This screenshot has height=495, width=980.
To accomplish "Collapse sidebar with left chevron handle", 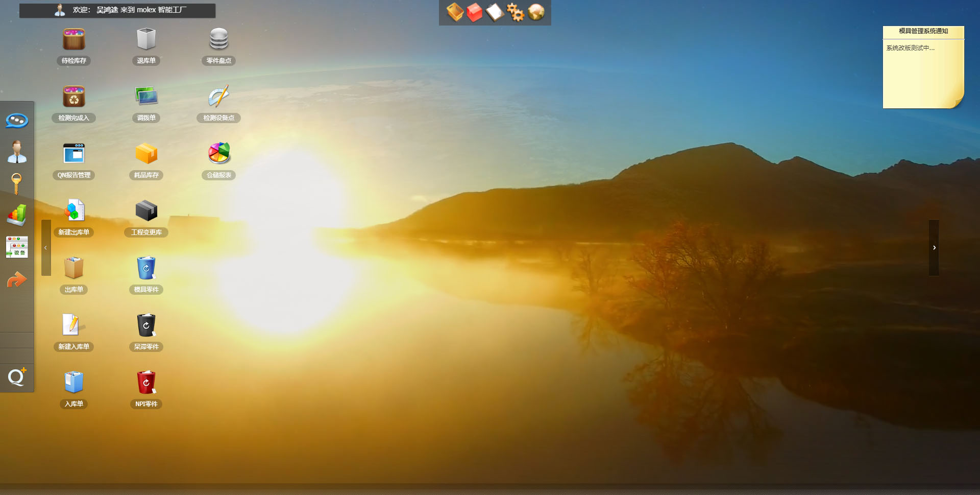I will point(46,248).
